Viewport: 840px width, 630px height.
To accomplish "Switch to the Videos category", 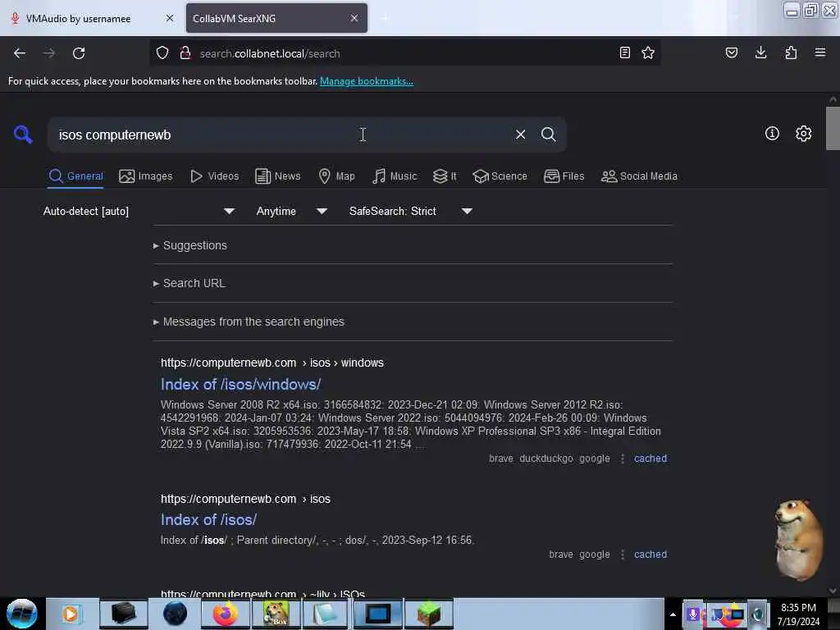I will 215,176.
